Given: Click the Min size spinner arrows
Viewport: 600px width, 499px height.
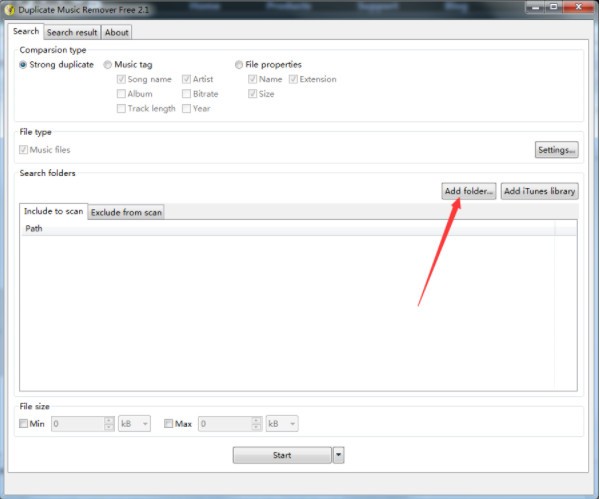Looking at the screenshot, I should [x=109, y=424].
